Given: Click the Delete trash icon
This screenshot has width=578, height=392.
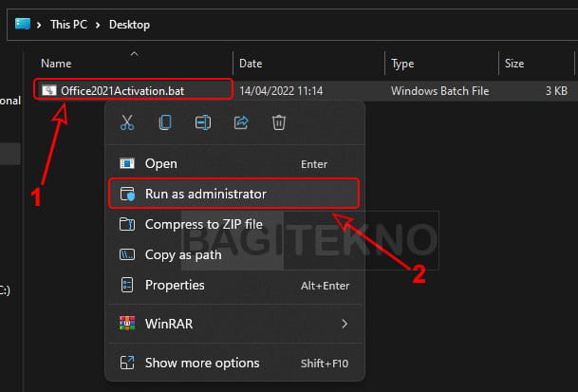Looking at the screenshot, I should click(x=279, y=121).
